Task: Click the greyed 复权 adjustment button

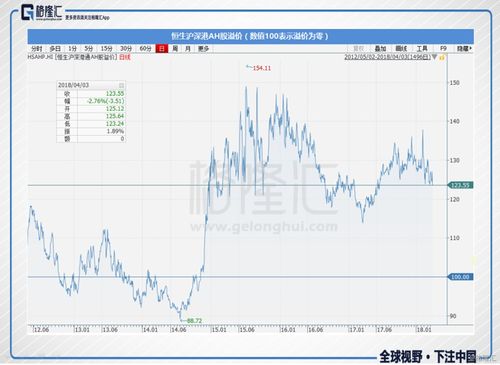Action: [x=359, y=49]
